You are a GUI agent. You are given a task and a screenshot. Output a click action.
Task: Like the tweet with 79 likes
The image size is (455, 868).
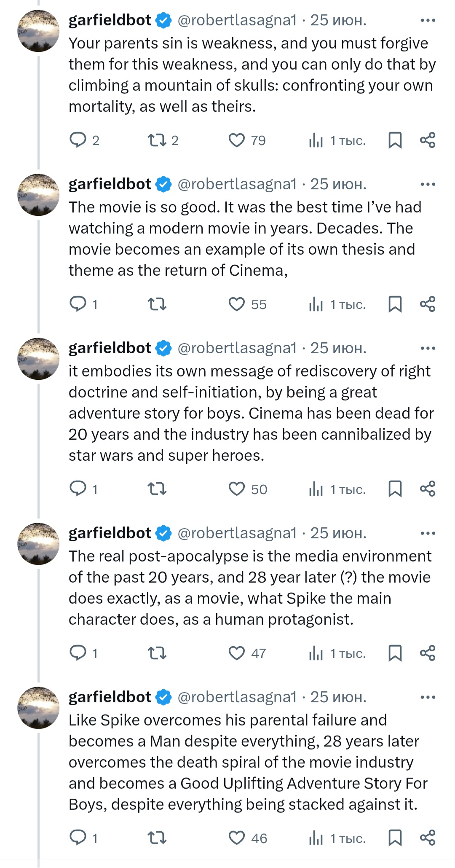click(236, 140)
